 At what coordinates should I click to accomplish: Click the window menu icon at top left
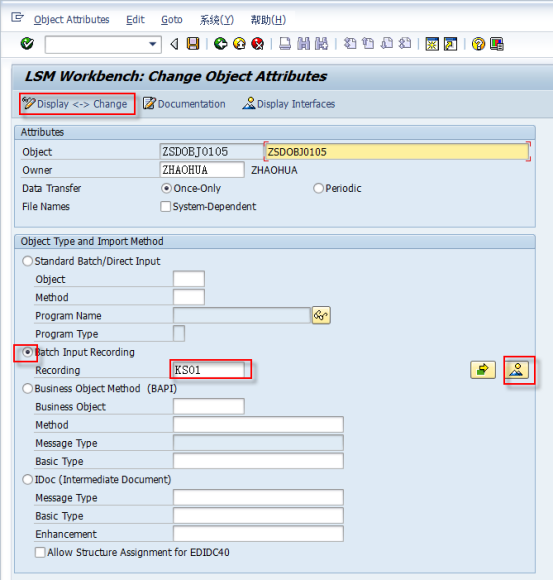tap(17, 17)
